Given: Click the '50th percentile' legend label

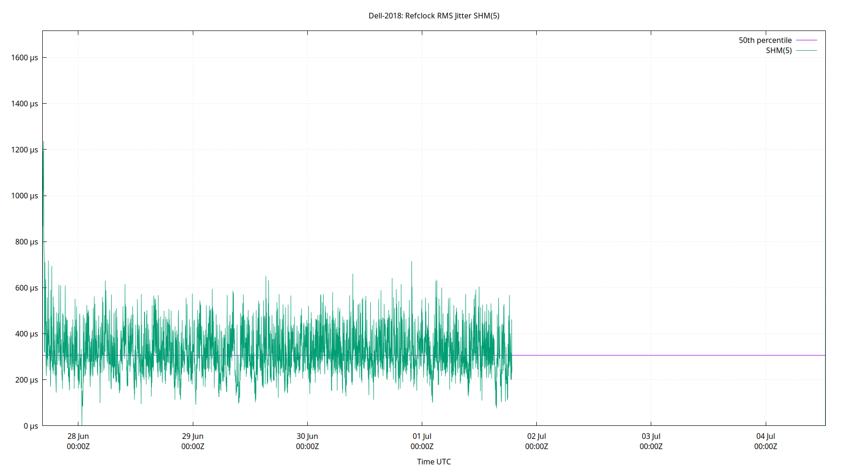Looking at the screenshot, I should point(765,40).
